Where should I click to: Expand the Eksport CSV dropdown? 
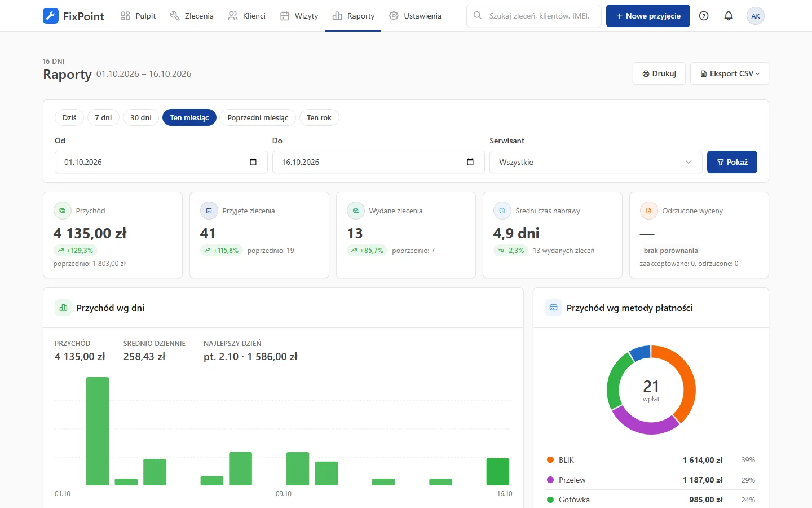730,73
